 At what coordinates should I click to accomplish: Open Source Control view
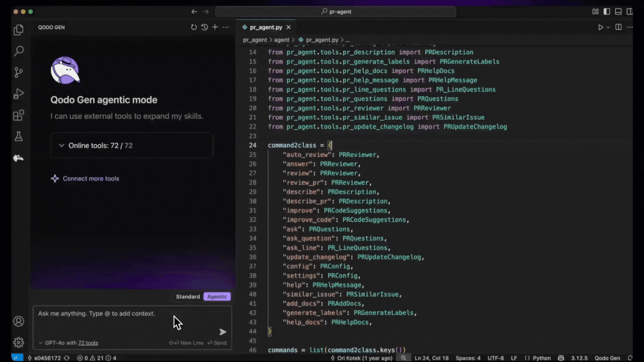click(x=19, y=72)
